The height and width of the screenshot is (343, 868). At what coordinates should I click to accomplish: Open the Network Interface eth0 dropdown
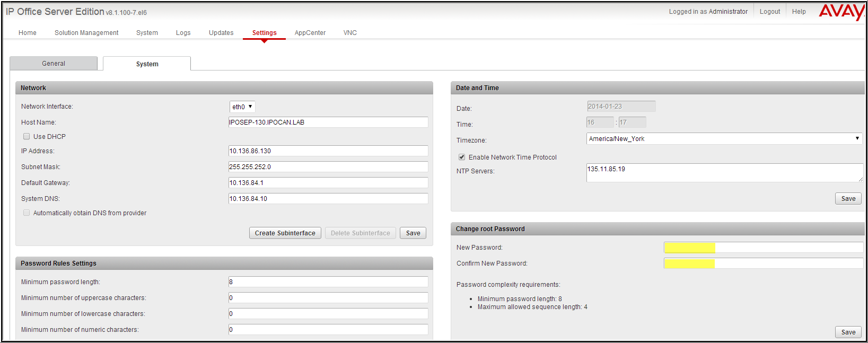point(242,107)
